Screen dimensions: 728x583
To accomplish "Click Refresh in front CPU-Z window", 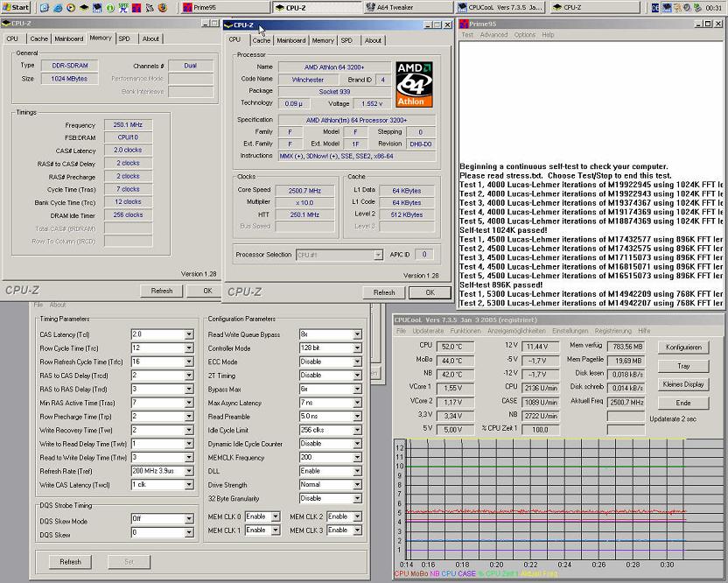I will [x=384, y=292].
